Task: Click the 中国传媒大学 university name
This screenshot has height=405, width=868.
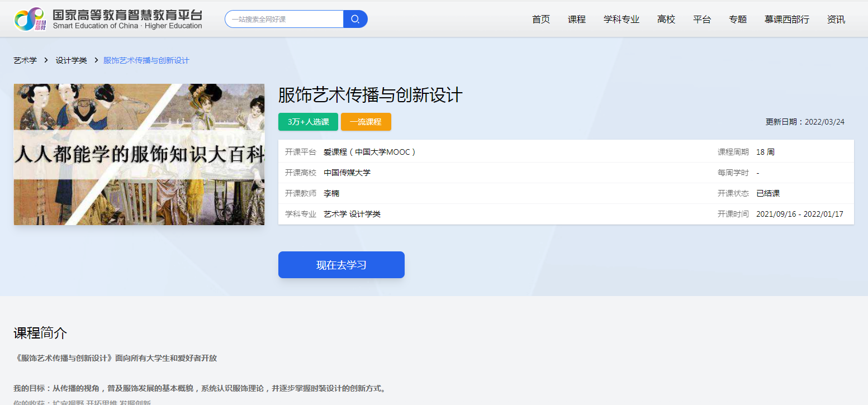Action: coord(347,173)
